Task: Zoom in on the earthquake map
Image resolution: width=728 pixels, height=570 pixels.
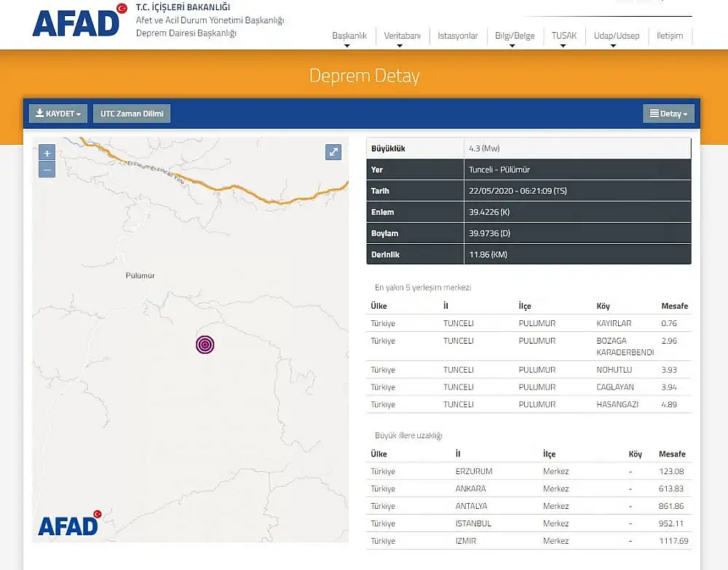Action: click(x=47, y=153)
